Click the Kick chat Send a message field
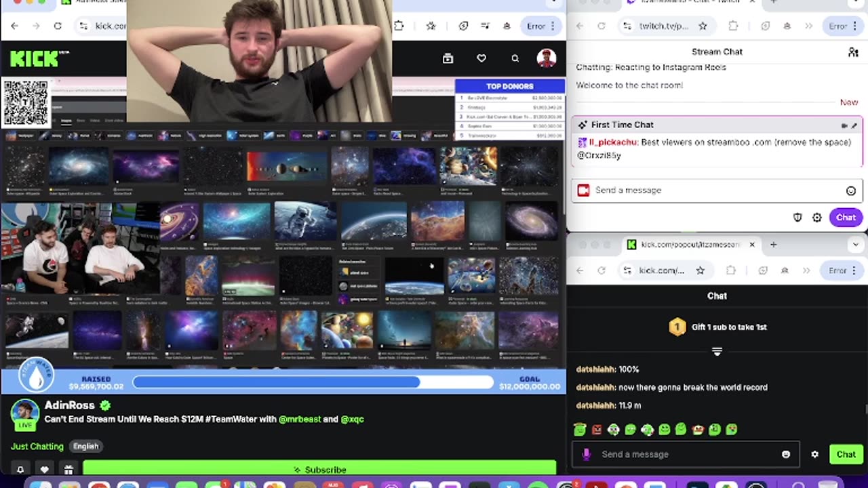 (685, 454)
